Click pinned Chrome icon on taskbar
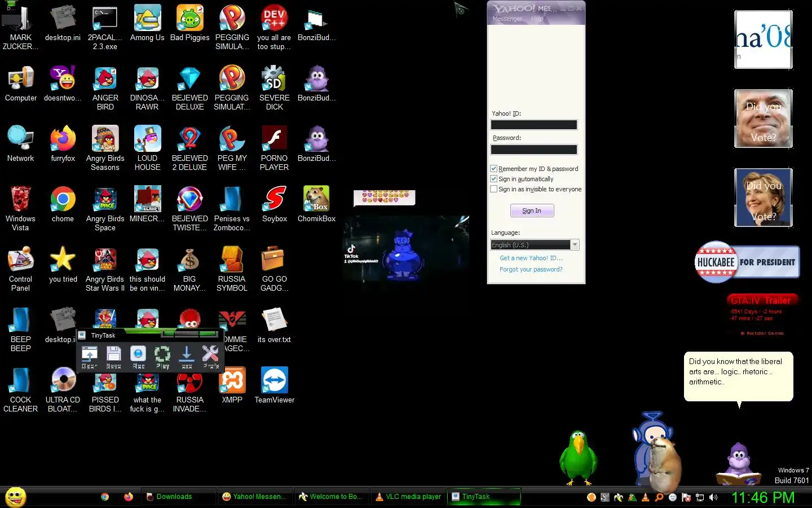The height and width of the screenshot is (508, 812). (105, 497)
